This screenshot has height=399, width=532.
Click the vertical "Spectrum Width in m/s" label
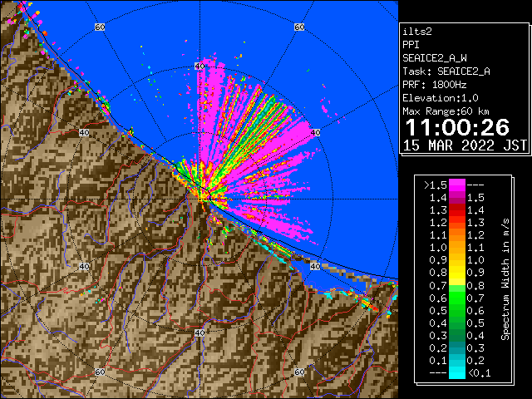(505, 279)
